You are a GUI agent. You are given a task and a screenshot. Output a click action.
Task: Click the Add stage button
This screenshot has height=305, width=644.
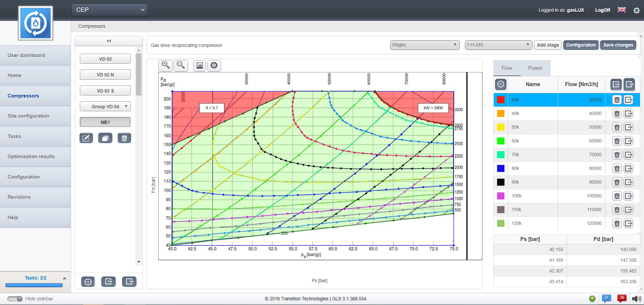547,45
